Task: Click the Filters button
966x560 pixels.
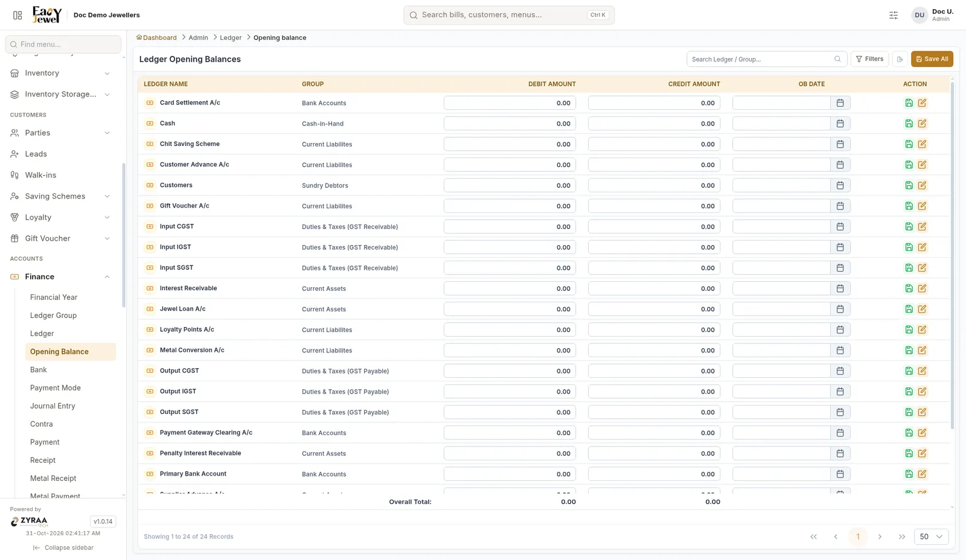Action: coord(869,59)
